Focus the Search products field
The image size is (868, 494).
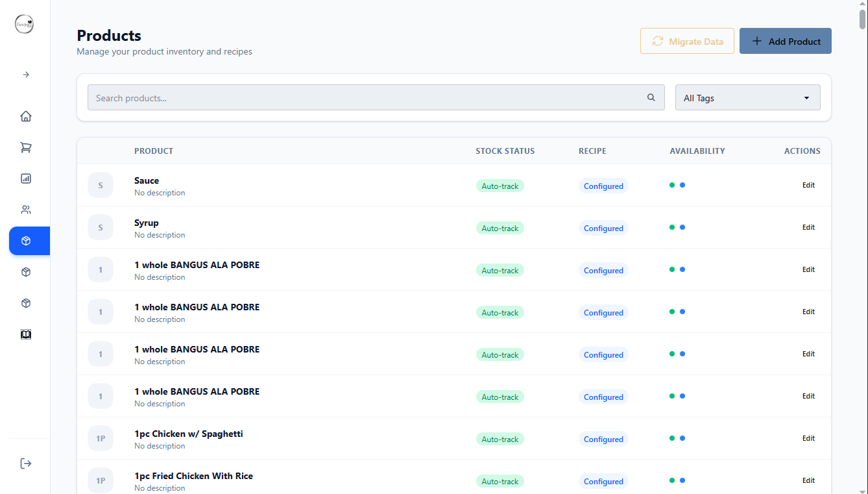point(376,97)
